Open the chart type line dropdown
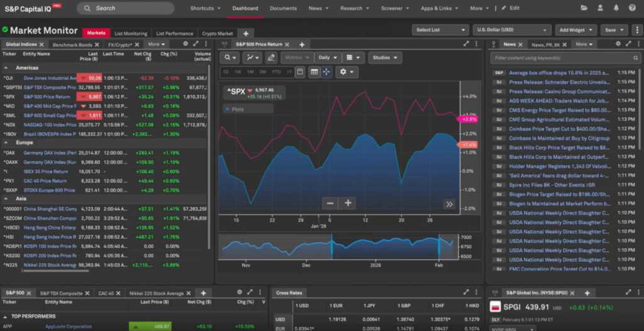The width and height of the screenshot is (644, 331). tap(253, 58)
